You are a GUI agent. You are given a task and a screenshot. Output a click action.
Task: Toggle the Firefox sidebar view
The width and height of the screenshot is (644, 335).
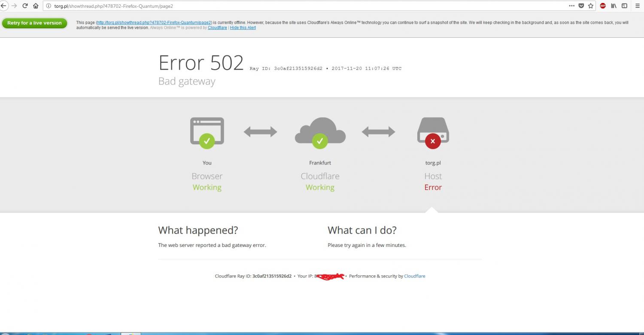[624, 6]
